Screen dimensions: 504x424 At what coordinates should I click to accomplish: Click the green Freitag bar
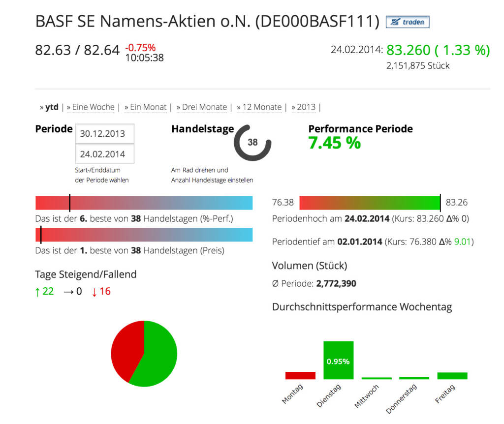pos(452,376)
